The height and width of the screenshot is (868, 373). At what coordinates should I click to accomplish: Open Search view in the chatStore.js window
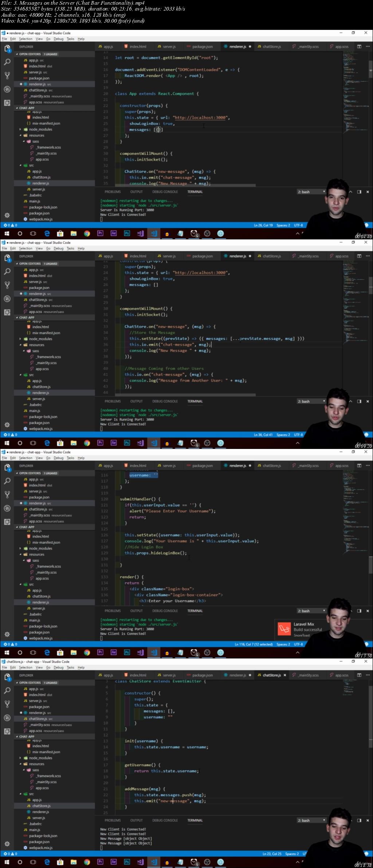(7, 691)
